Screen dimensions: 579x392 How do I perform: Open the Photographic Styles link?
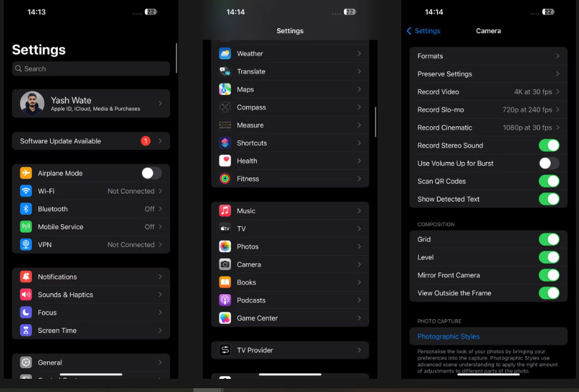coord(448,336)
